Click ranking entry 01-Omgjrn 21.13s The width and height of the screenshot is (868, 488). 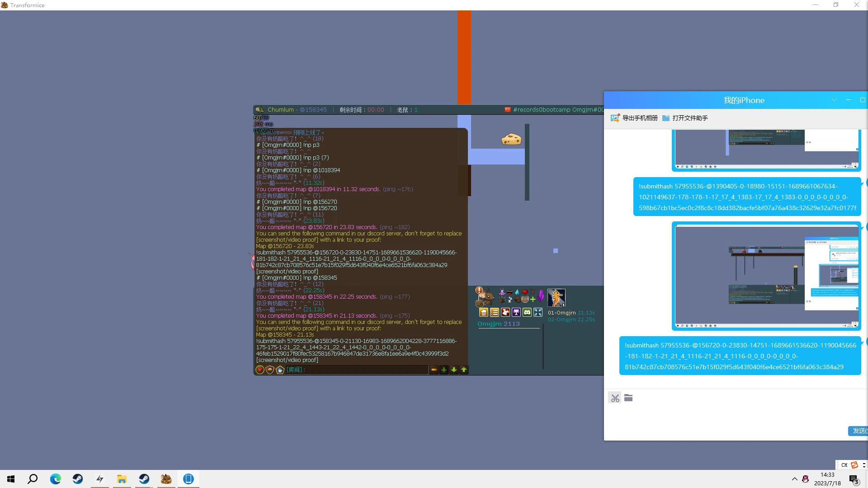(x=571, y=313)
